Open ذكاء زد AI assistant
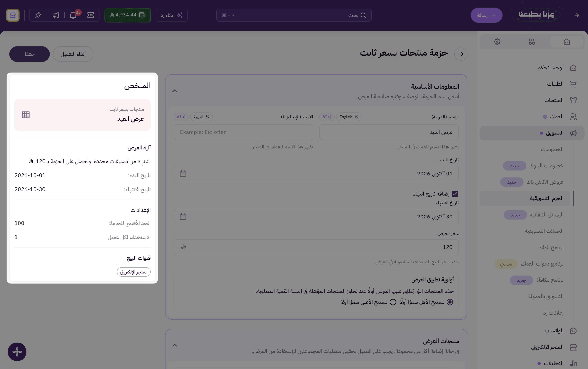Viewport: 588px width, 369px height. tap(172, 15)
